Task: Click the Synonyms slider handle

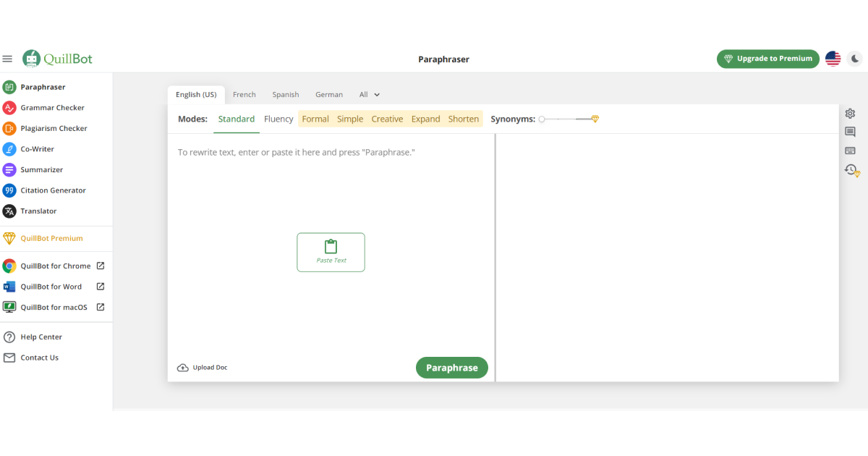Action: click(542, 119)
